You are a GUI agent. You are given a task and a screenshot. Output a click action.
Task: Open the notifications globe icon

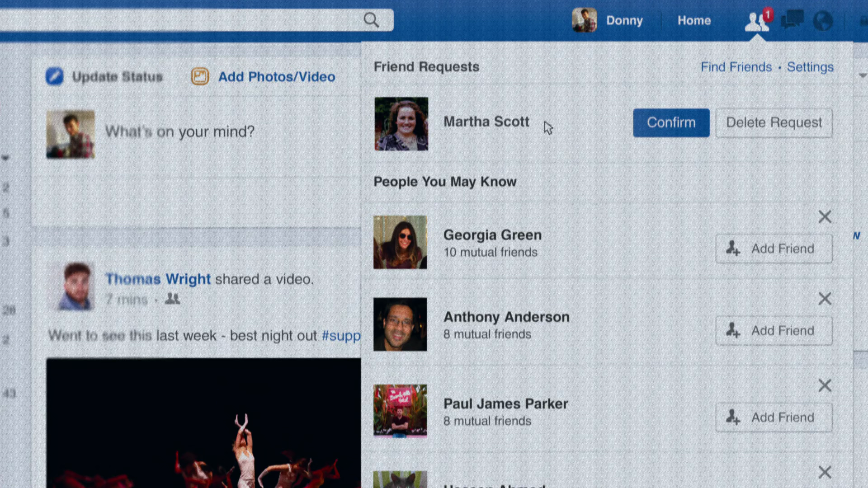click(x=823, y=21)
